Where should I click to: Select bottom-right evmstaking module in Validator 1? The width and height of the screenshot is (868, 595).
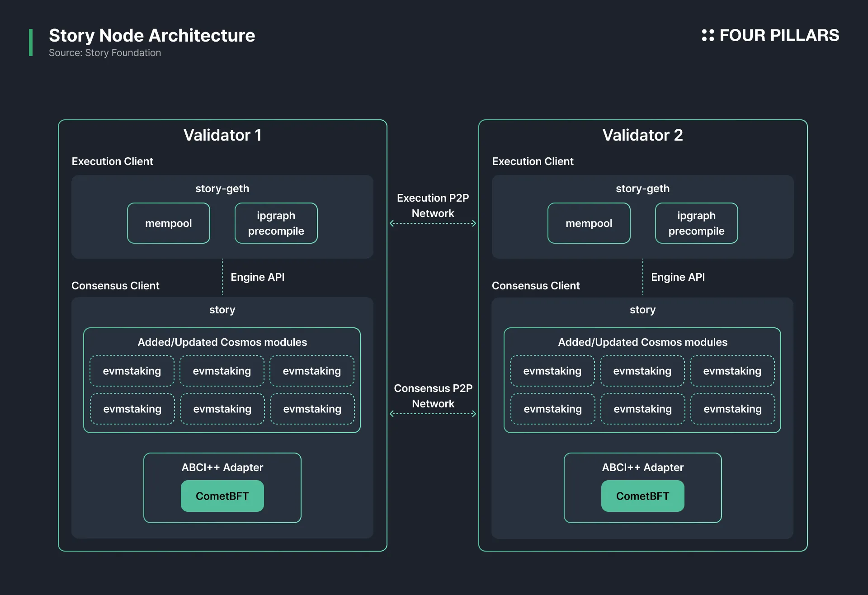coord(312,409)
